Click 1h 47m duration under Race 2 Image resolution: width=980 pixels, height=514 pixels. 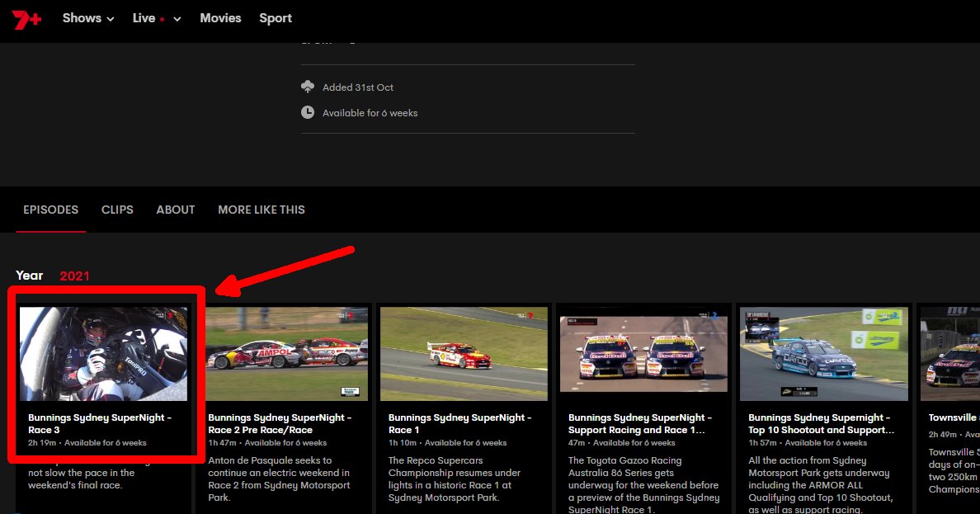tap(222, 443)
